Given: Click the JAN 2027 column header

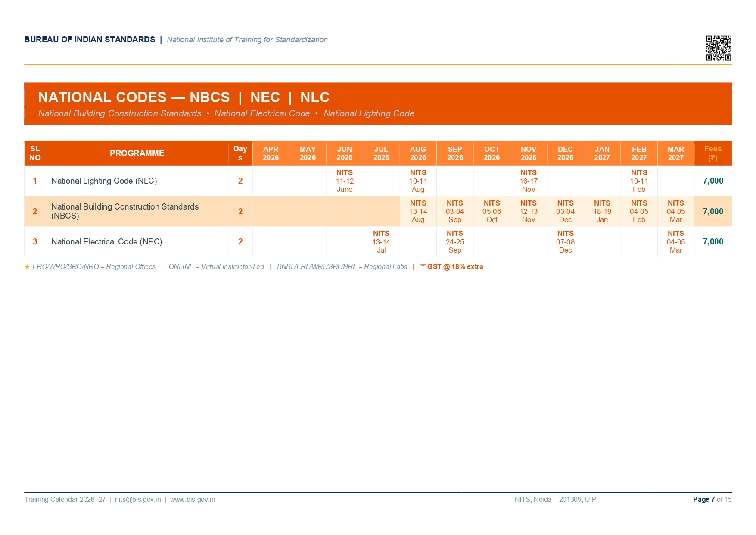Looking at the screenshot, I should coord(602,153).
